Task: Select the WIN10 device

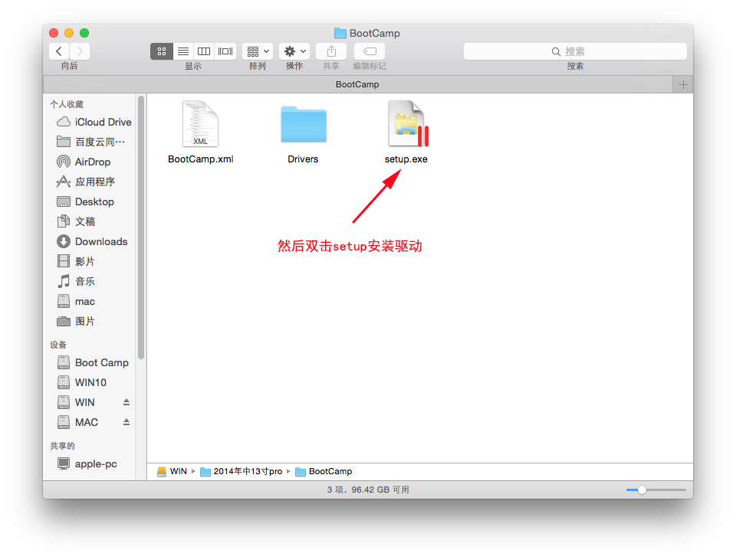Action: pos(82,382)
